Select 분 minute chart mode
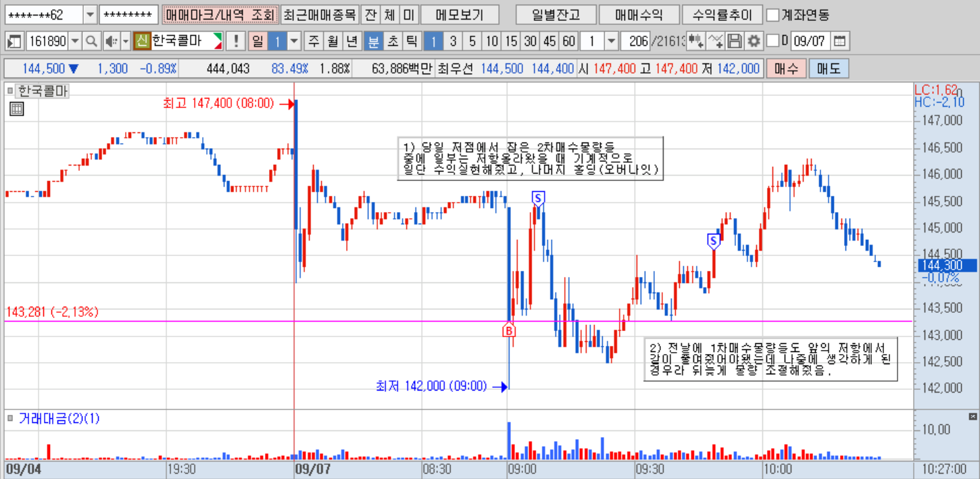 (373, 41)
